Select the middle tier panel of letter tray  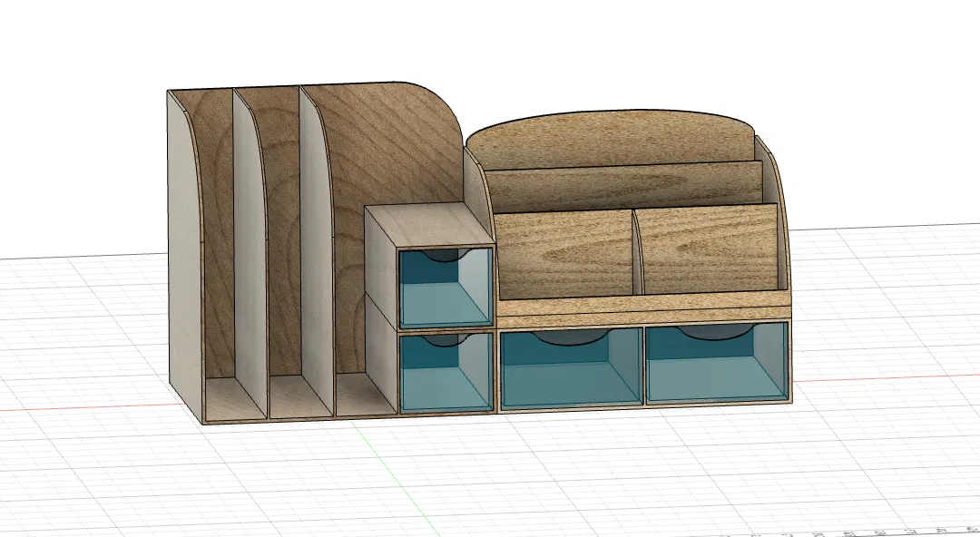coord(623,186)
